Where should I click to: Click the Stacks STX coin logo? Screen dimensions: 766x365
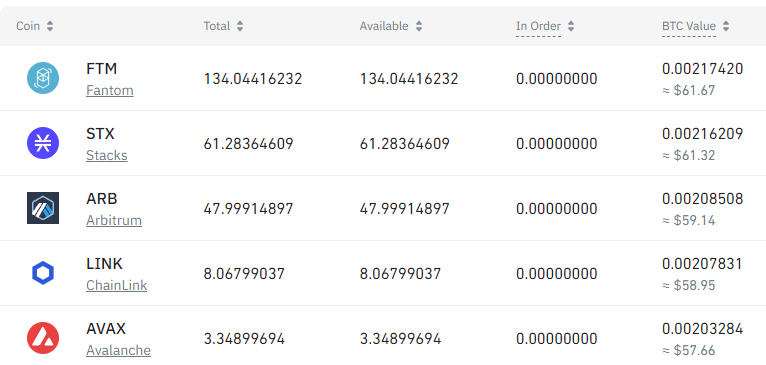pos(43,143)
